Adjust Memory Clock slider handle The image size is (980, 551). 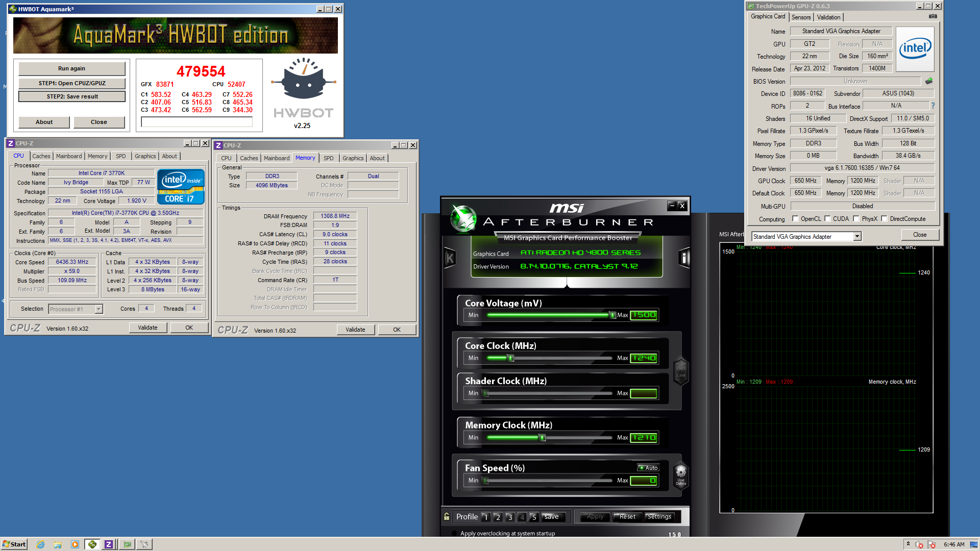pyautogui.click(x=542, y=437)
